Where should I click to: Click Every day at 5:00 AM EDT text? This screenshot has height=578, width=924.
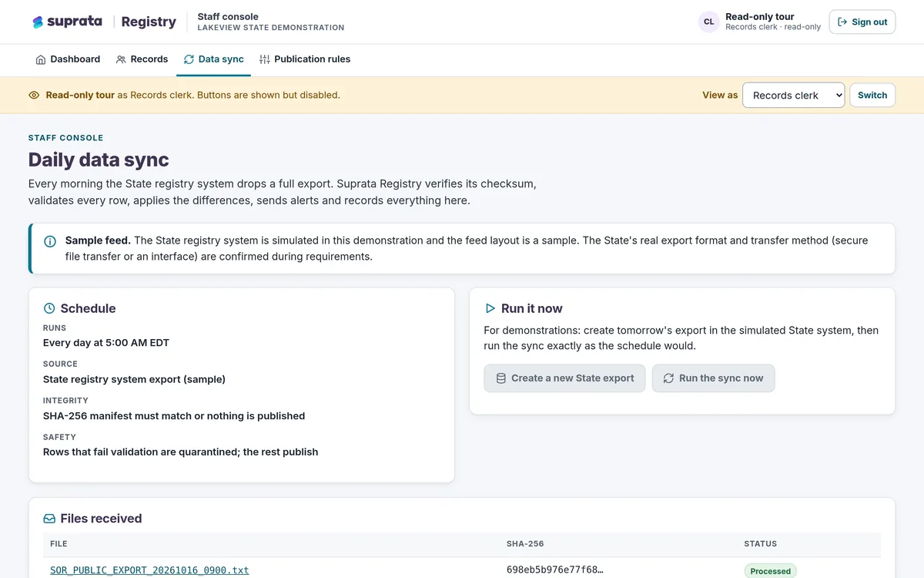106,343
